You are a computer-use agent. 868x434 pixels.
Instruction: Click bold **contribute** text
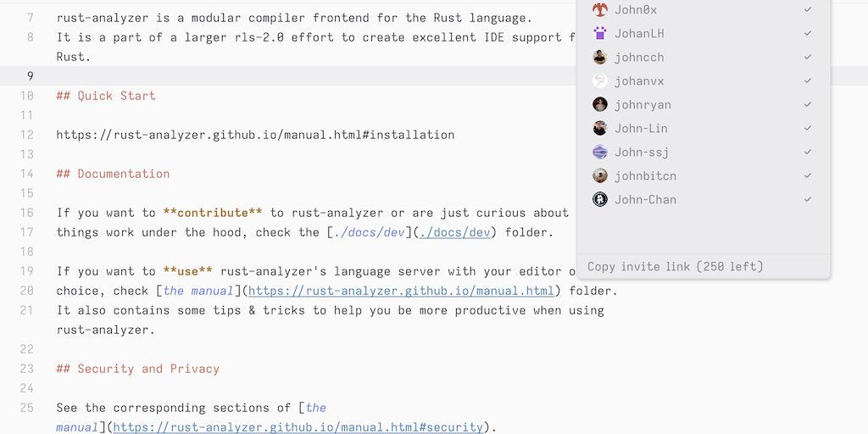click(x=213, y=213)
